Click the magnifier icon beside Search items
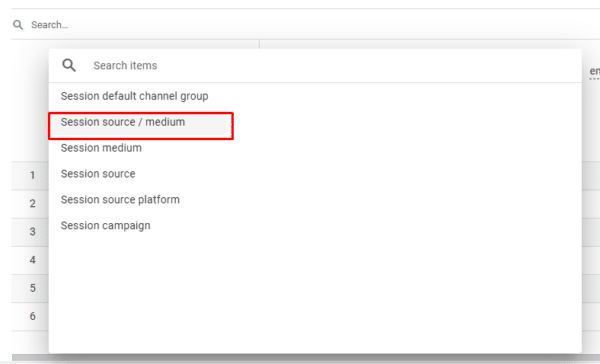The image size is (600, 364). point(69,65)
